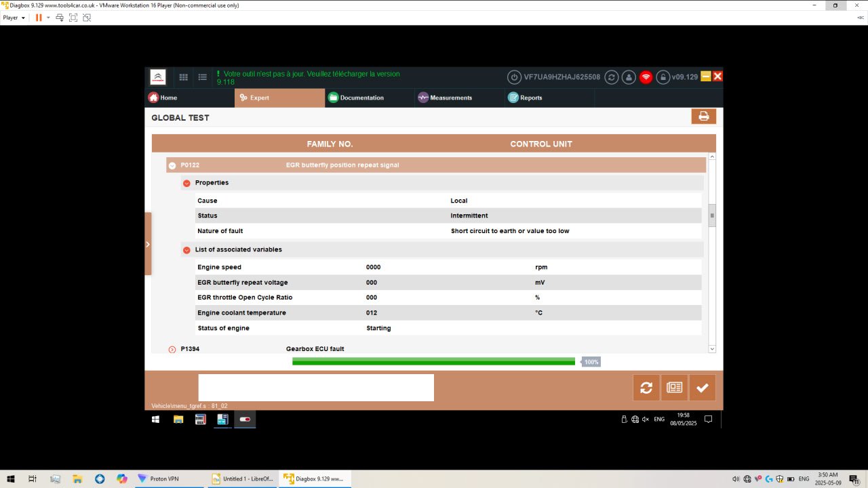Click the VIN VF7UA9HZHAJ625508 text
The height and width of the screenshot is (488, 868).
point(562,77)
